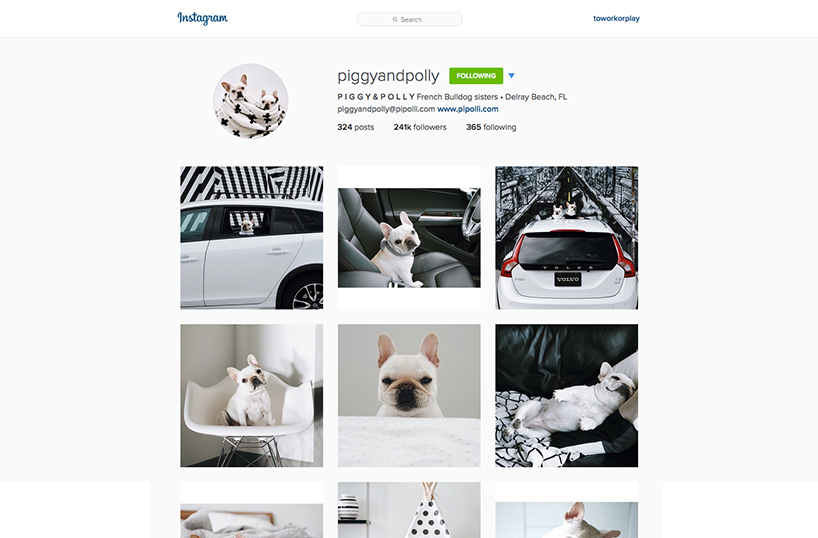Open photo of Volvo rear with dogs
Viewport: 818px width, 538px height.
567,238
